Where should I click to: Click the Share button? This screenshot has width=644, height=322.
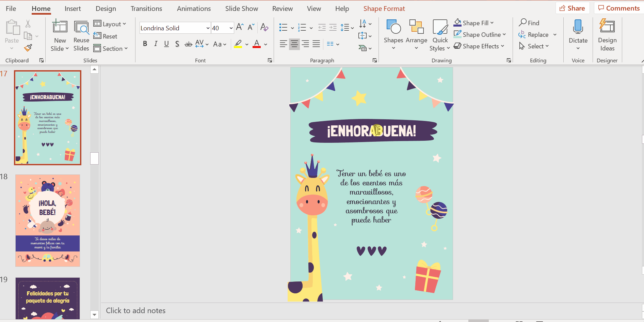573,8
